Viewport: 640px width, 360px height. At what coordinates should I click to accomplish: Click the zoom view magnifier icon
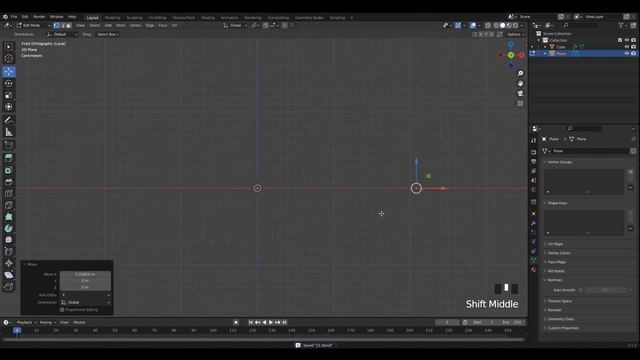pyautogui.click(x=520, y=73)
